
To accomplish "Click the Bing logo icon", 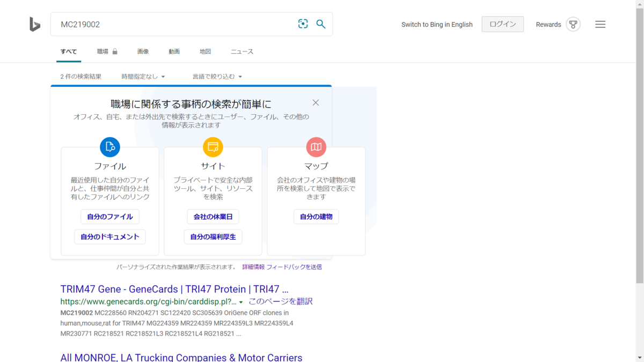I will (35, 24).
